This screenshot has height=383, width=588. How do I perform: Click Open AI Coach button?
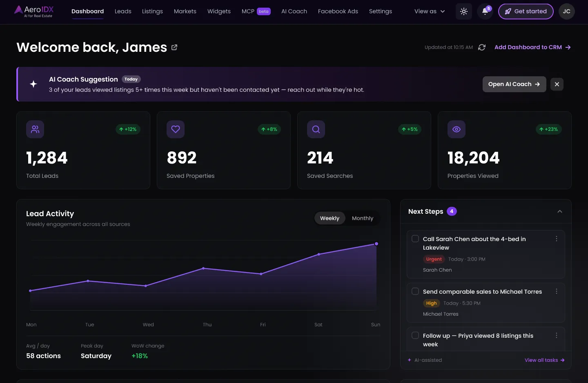click(x=514, y=84)
